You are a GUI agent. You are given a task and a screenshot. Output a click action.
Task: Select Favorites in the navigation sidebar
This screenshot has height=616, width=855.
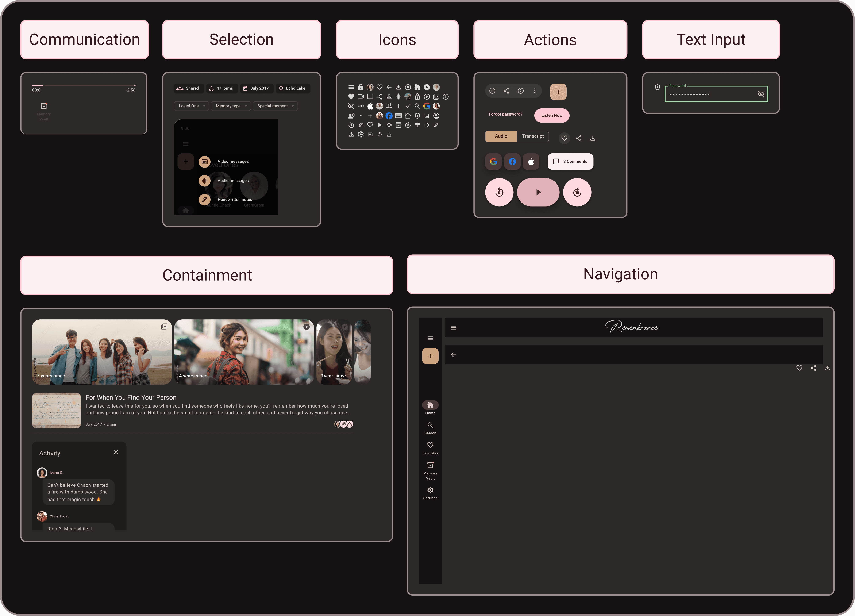click(x=430, y=448)
